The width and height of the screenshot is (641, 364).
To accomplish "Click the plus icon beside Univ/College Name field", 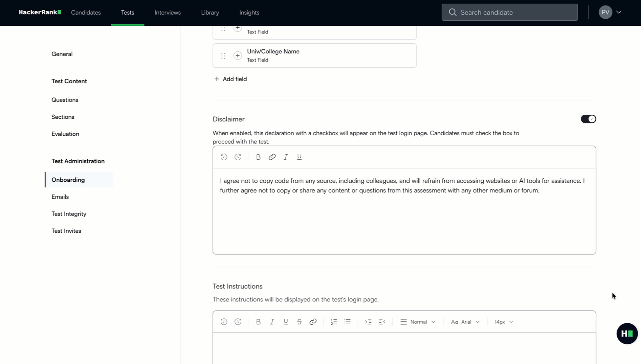I will click(237, 55).
